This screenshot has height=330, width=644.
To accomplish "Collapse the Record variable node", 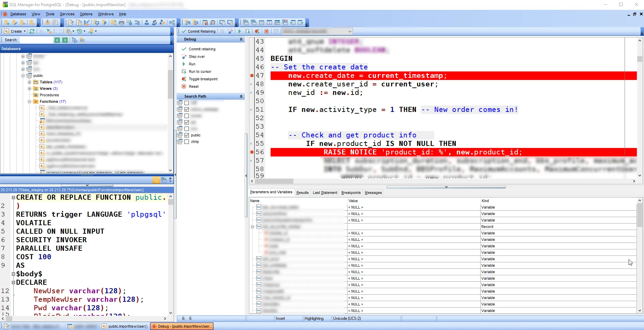I will 253,227.
